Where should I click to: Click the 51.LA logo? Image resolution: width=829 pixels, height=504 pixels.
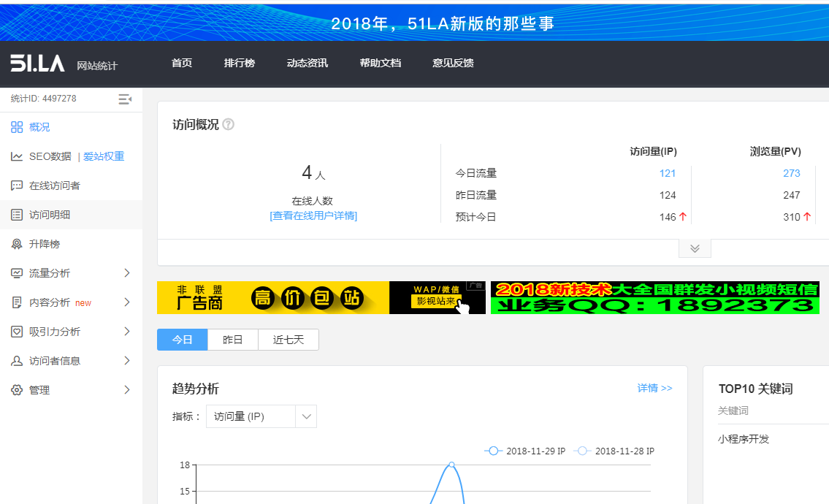[x=38, y=64]
